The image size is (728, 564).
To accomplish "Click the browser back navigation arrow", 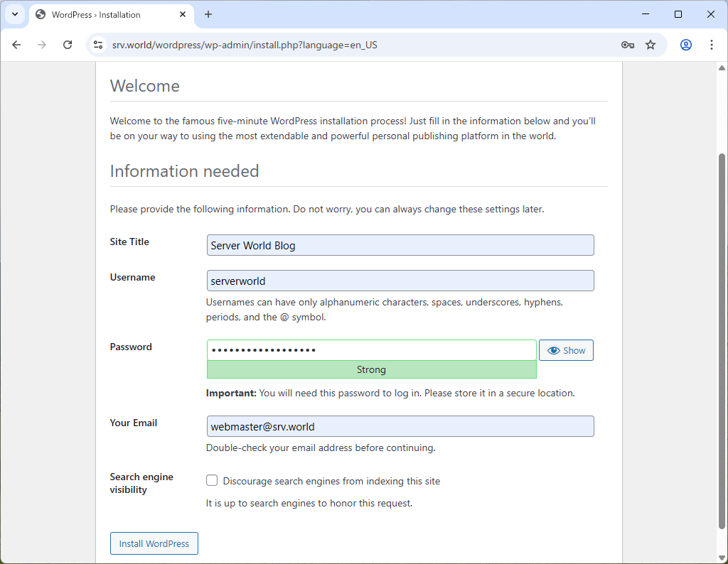I will 16,44.
